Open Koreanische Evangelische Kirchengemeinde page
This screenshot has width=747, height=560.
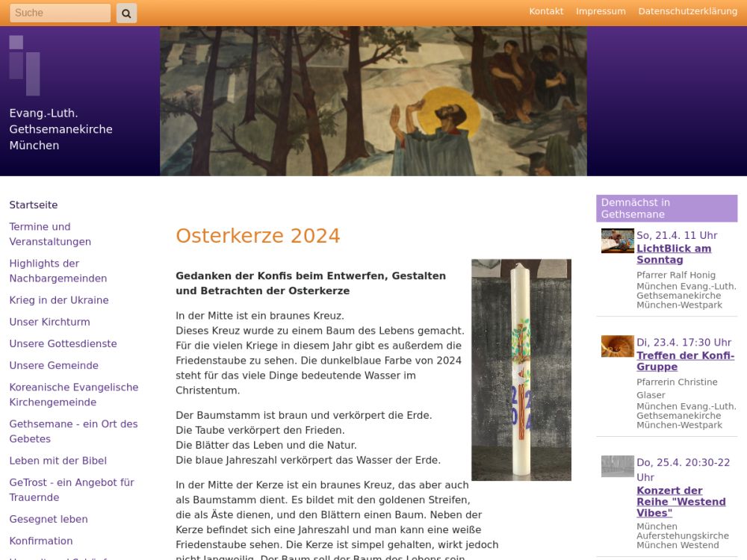click(x=74, y=394)
